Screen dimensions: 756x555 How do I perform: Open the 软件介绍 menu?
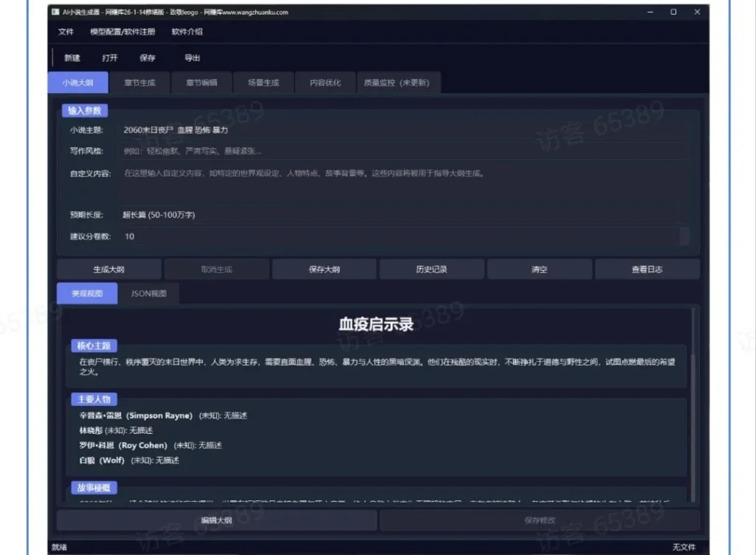[x=187, y=32]
